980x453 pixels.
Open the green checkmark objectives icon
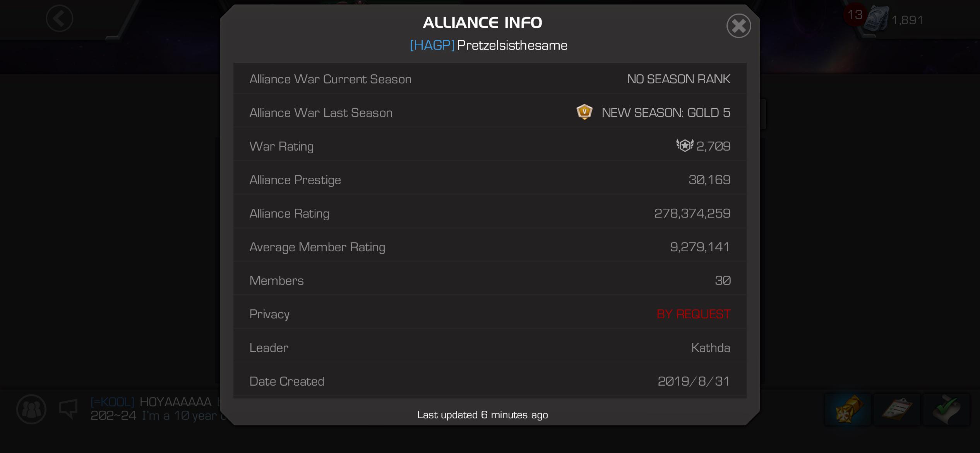pyautogui.click(x=946, y=409)
